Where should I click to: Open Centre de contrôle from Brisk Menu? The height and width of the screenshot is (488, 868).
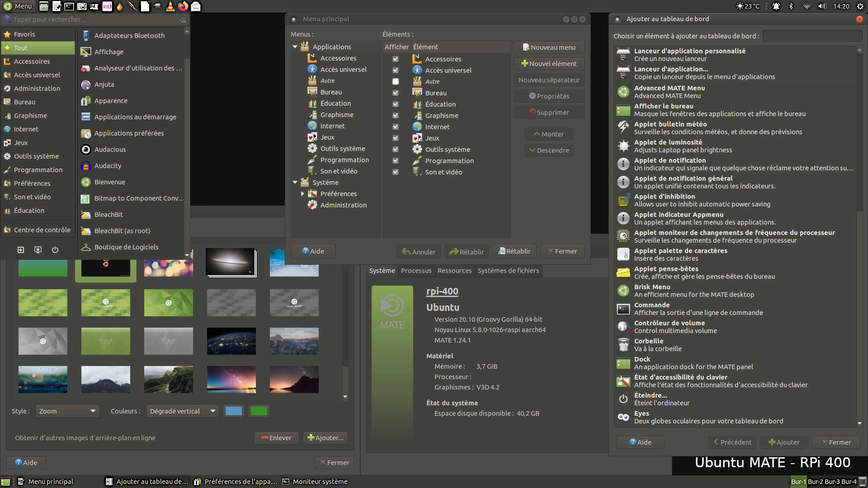coord(38,230)
